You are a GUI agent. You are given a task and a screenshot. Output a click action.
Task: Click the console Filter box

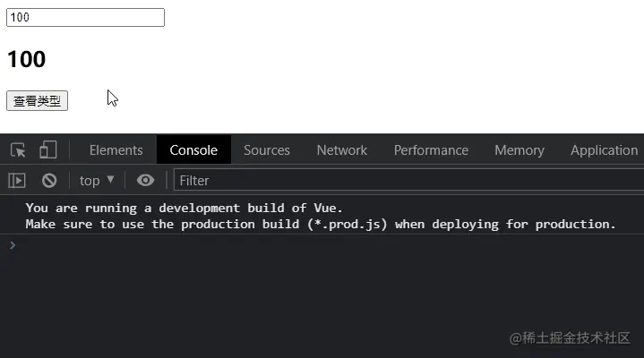[x=408, y=180]
